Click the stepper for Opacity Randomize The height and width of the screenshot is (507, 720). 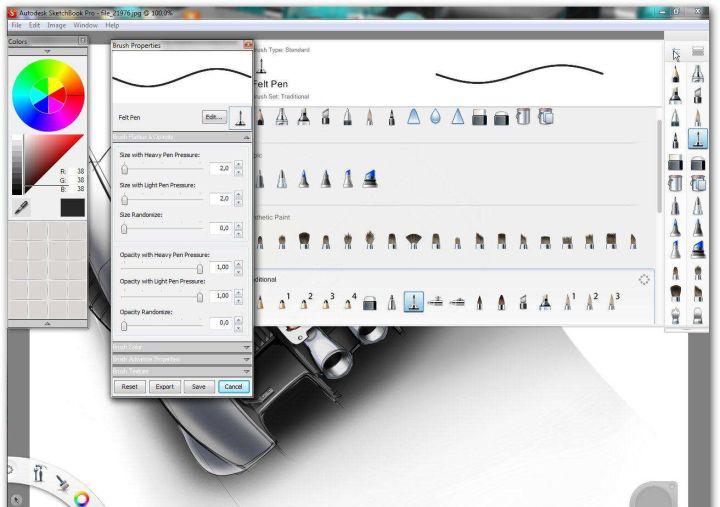point(238,323)
